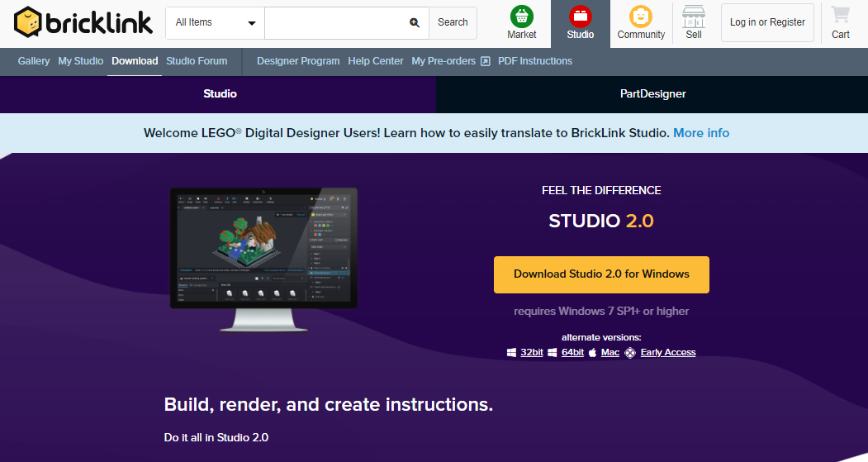Choose the 64bit download link
Viewport: 868px width, 462px height.
(572, 353)
